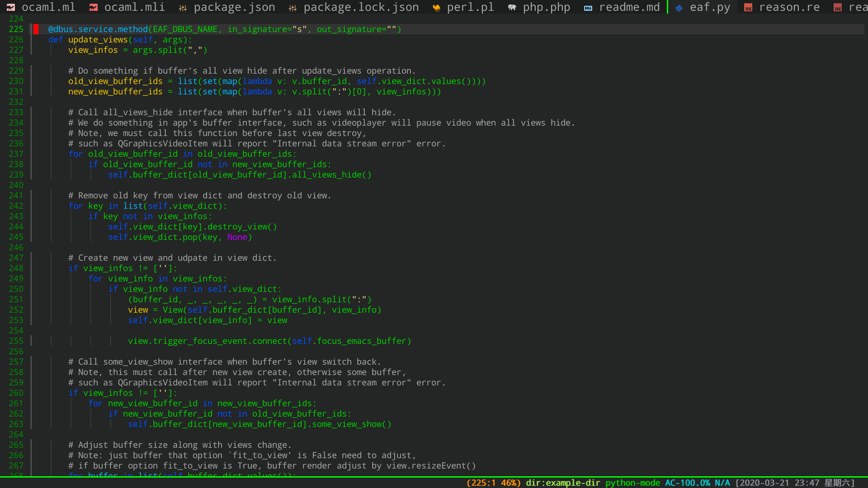This screenshot has width=868, height=488.
Task: Click the cursor position (225:1 46%) indicator
Action: 494,483
